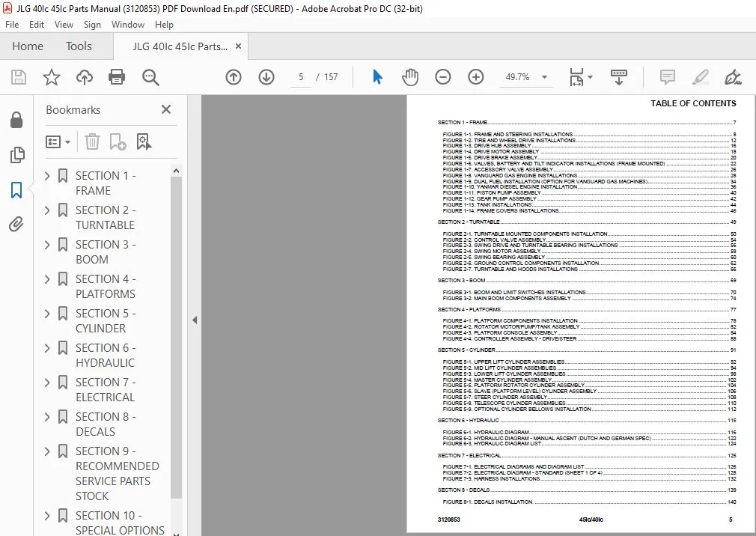Image resolution: width=756 pixels, height=536 pixels.
Task: Expand SECTION 2 - TURNTABLE bookmark
Action: point(47,210)
